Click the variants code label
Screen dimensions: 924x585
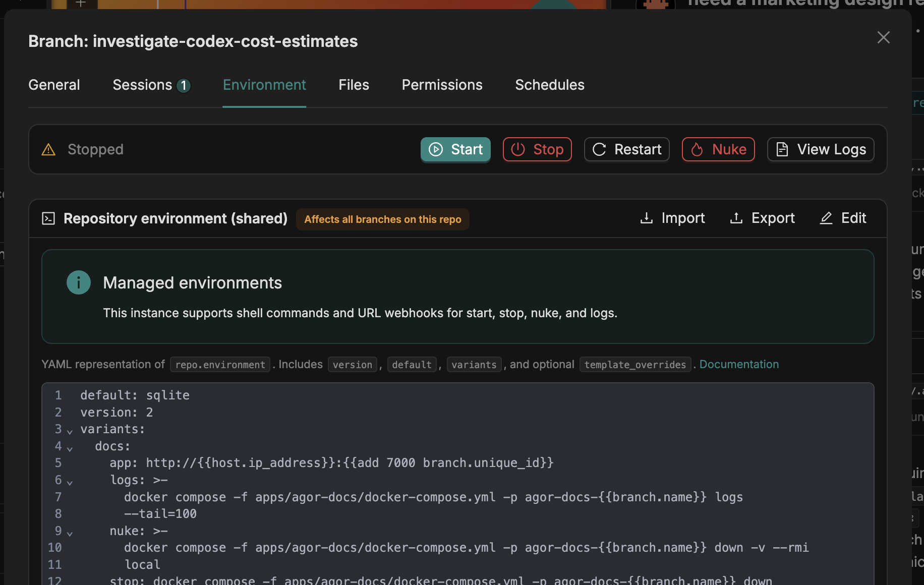pyautogui.click(x=474, y=365)
